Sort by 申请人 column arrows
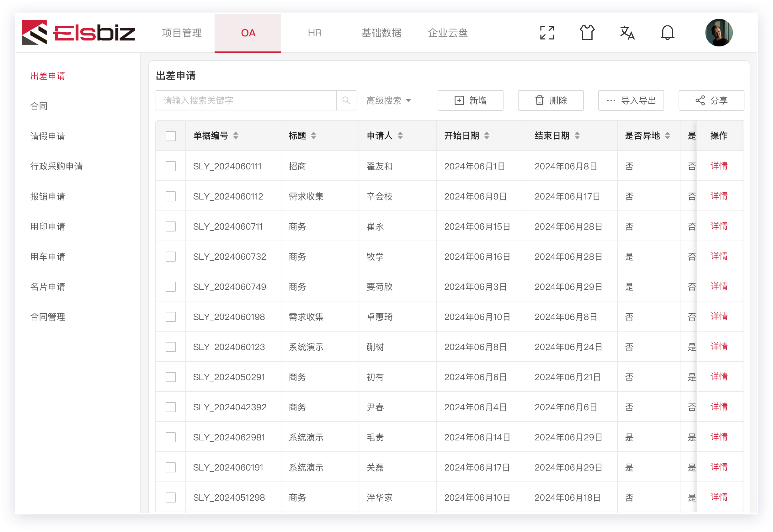This screenshot has width=773, height=532. (400, 136)
